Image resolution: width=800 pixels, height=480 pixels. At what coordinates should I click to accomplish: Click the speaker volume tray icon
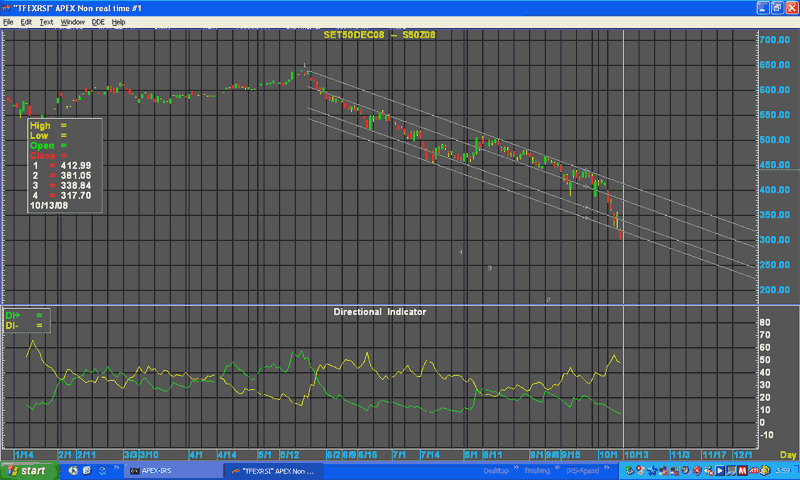pos(686,471)
